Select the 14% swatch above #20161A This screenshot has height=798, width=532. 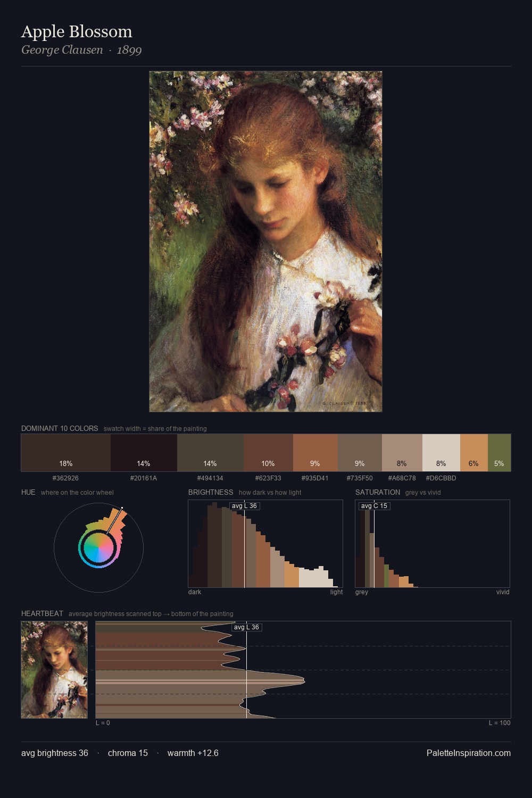(144, 453)
